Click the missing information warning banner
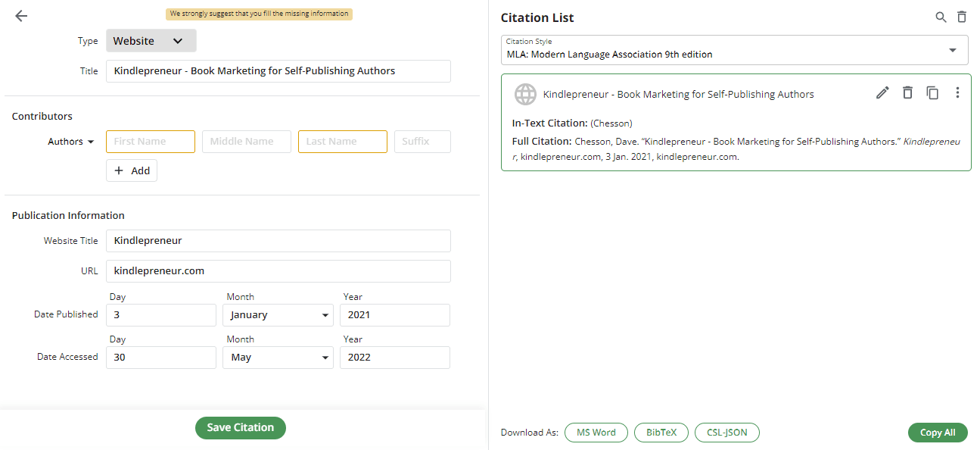 click(x=260, y=14)
